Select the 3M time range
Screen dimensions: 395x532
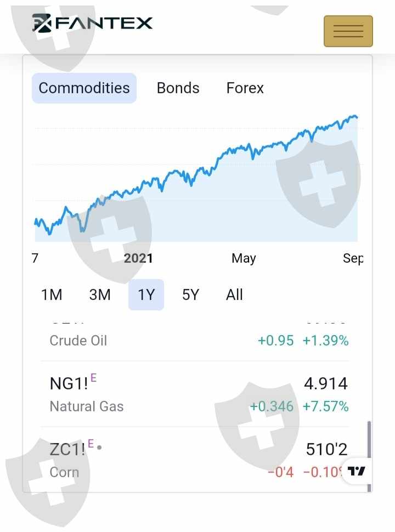coord(100,295)
